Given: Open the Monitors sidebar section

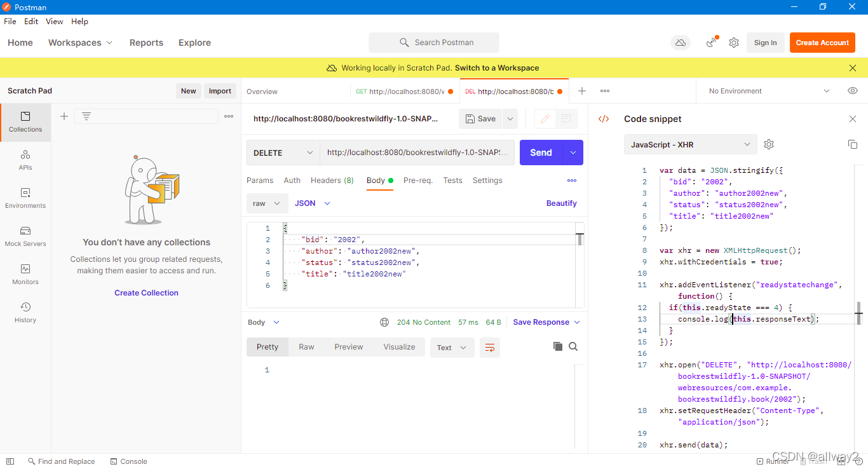Looking at the screenshot, I should (25, 275).
